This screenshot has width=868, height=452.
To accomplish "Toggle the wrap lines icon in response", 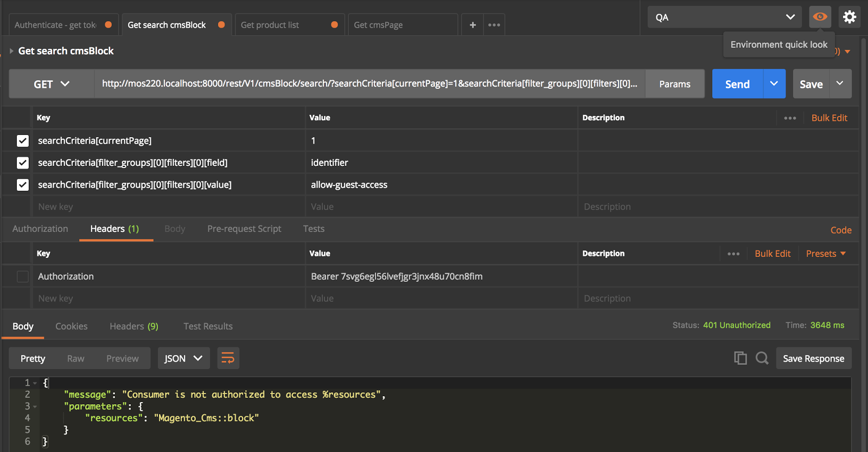I will (x=228, y=358).
